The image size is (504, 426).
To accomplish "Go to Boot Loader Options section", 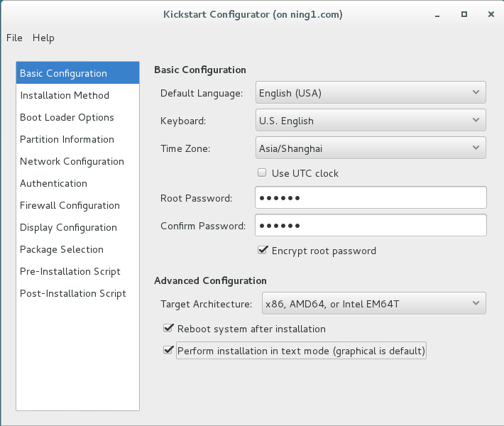I will [67, 117].
